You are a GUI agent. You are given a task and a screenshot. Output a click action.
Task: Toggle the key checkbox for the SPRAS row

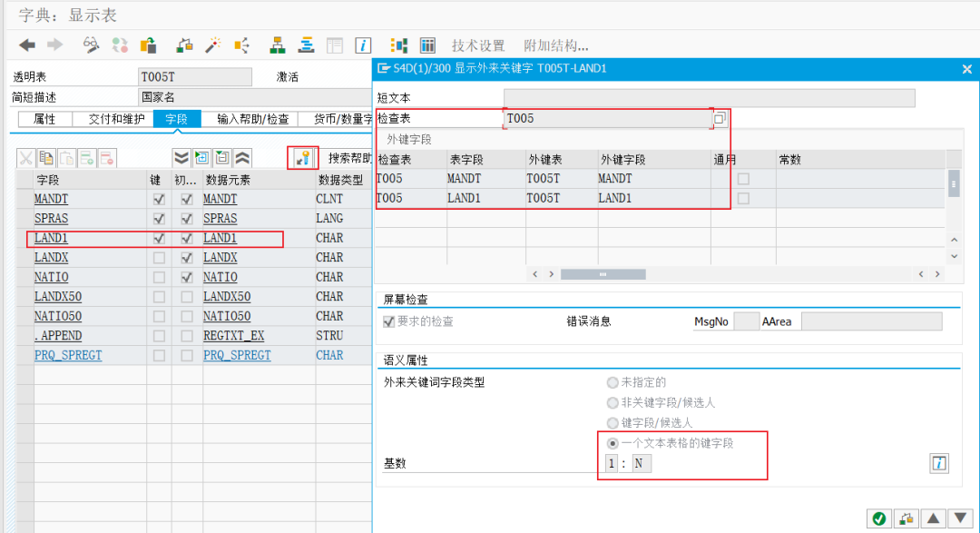[x=159, y=218]
